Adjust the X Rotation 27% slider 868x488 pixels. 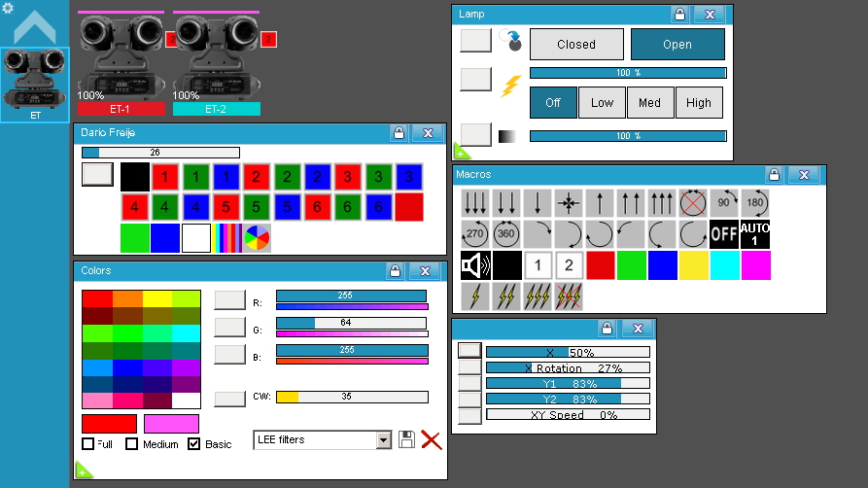point(568,367)
